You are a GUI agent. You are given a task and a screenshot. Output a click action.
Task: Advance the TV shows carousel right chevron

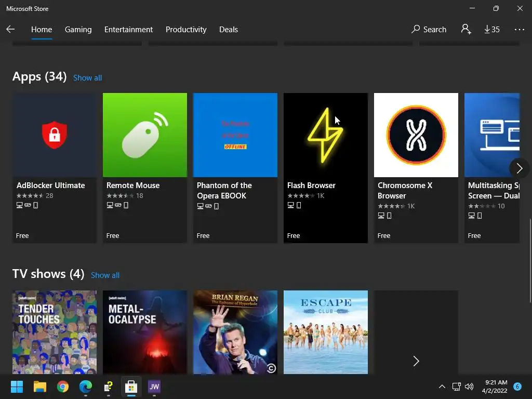coord(416,361)
